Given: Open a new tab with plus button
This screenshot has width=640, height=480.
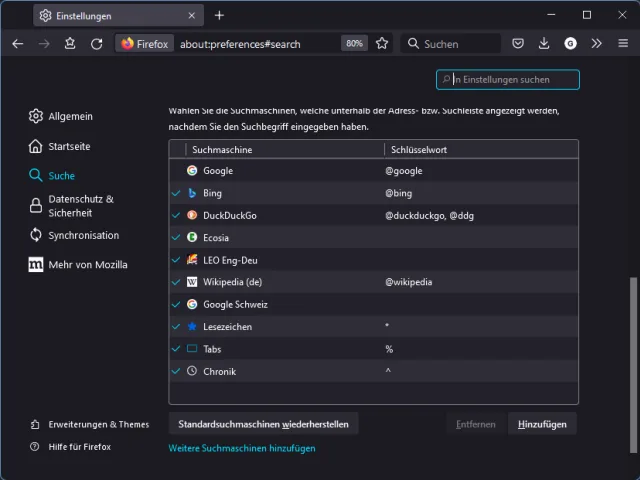Looking at the screenshot, I should click(x=219, y=15).
